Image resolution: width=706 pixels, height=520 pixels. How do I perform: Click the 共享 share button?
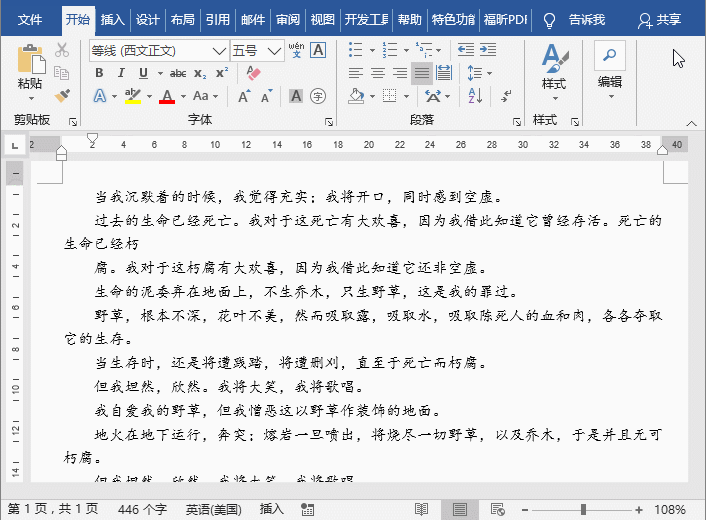point(659,20)
